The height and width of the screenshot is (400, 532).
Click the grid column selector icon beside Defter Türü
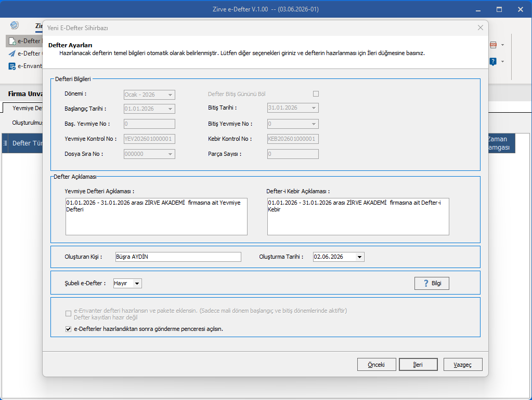(x=5, y=143)
